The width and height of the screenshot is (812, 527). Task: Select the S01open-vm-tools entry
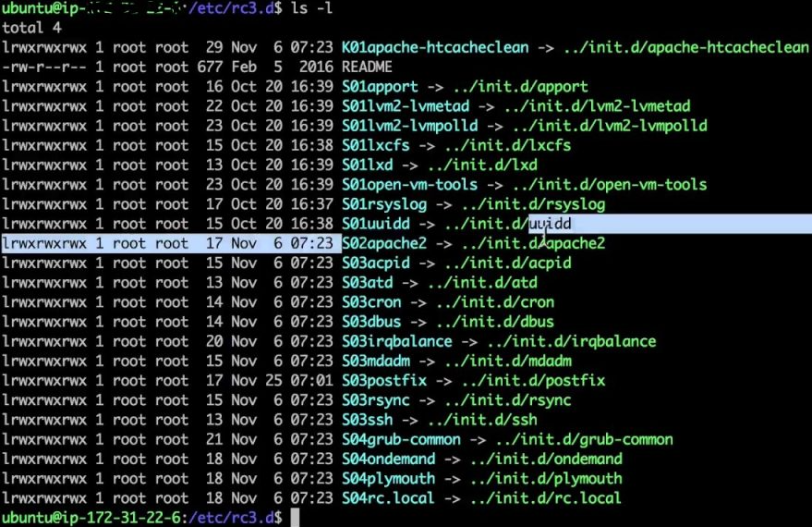point(409,185)
